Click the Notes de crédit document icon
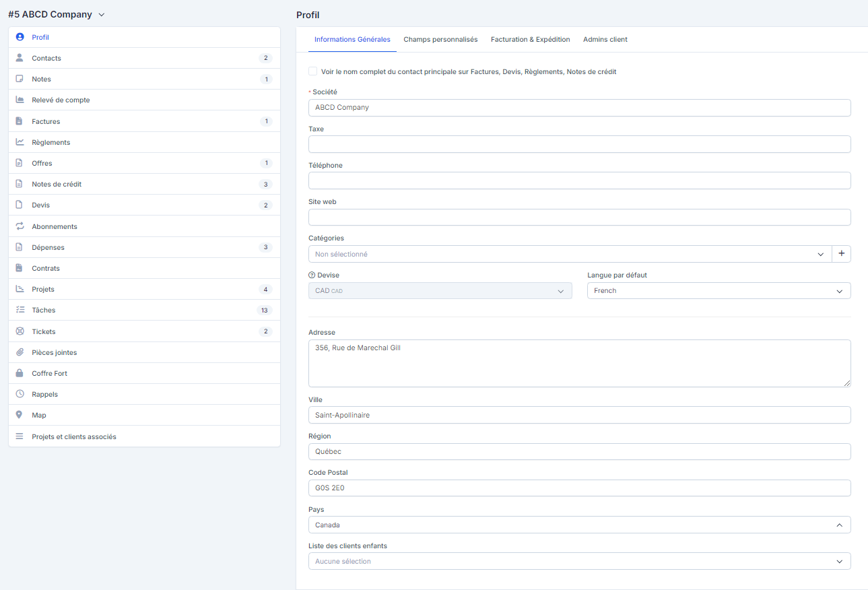This screenshot has width=868, height=590. pos(20,184)
